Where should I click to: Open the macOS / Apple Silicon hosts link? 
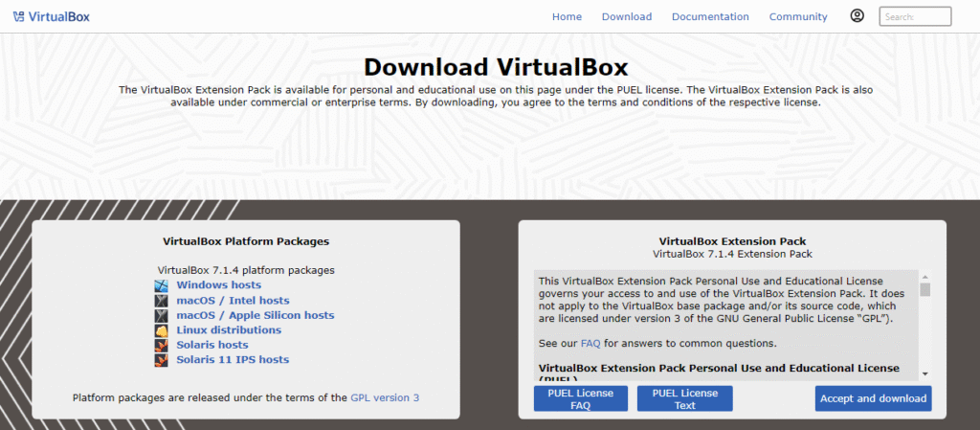256,316
